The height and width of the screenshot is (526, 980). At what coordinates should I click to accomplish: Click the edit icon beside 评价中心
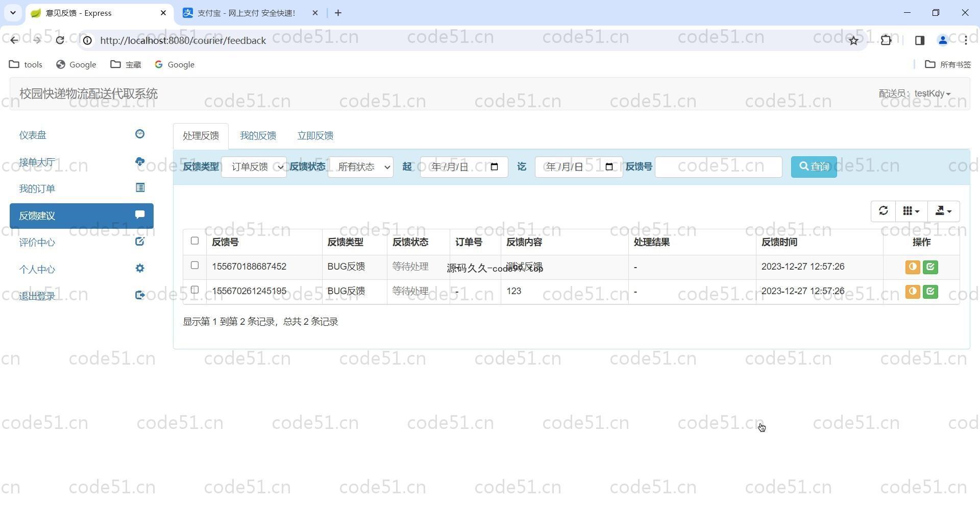coord(140,242)
